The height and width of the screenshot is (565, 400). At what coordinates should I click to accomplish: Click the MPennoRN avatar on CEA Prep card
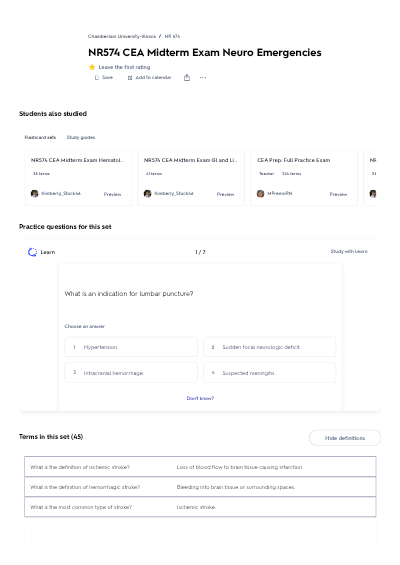[261, 193]
